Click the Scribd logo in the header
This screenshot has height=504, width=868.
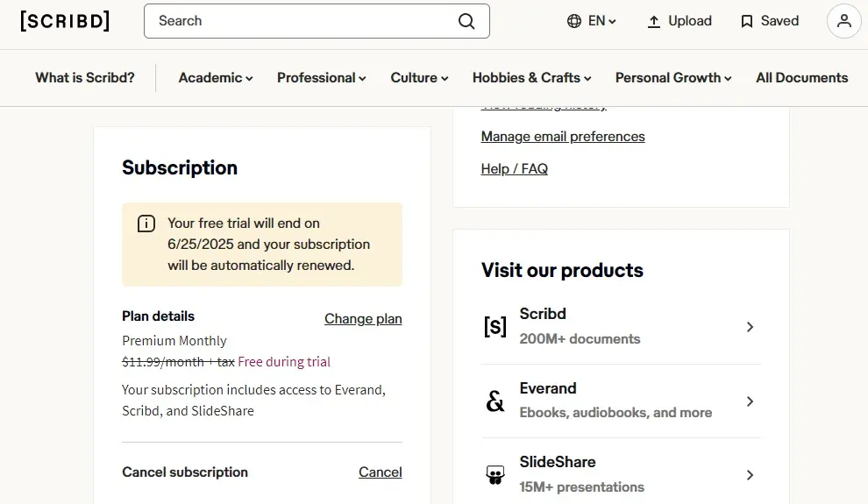point(65,21)
